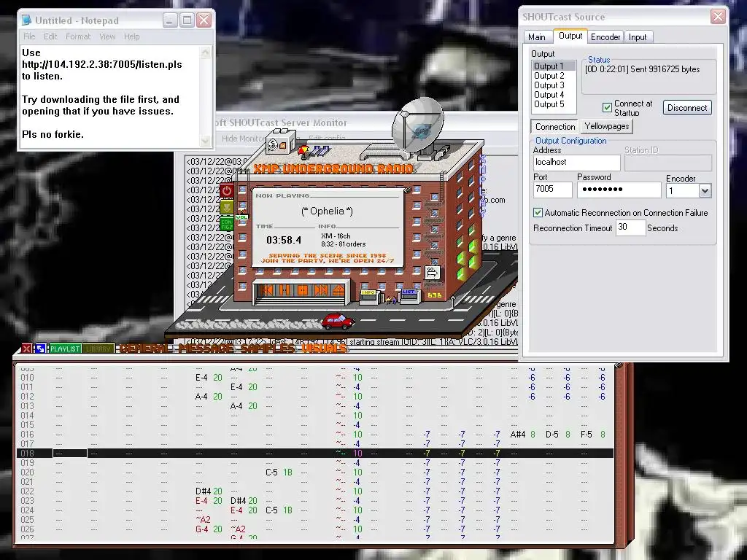Switch to the Input tab
This screenshot has width=747, height=560.
click(638, 37)
